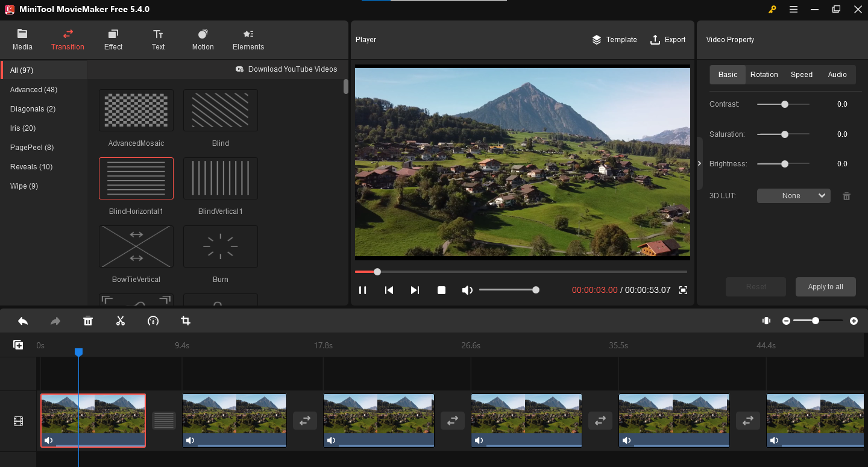Open the crop tool in the timeline toolbar
Screen dimensions: 868x467
(x=186, y=321)
